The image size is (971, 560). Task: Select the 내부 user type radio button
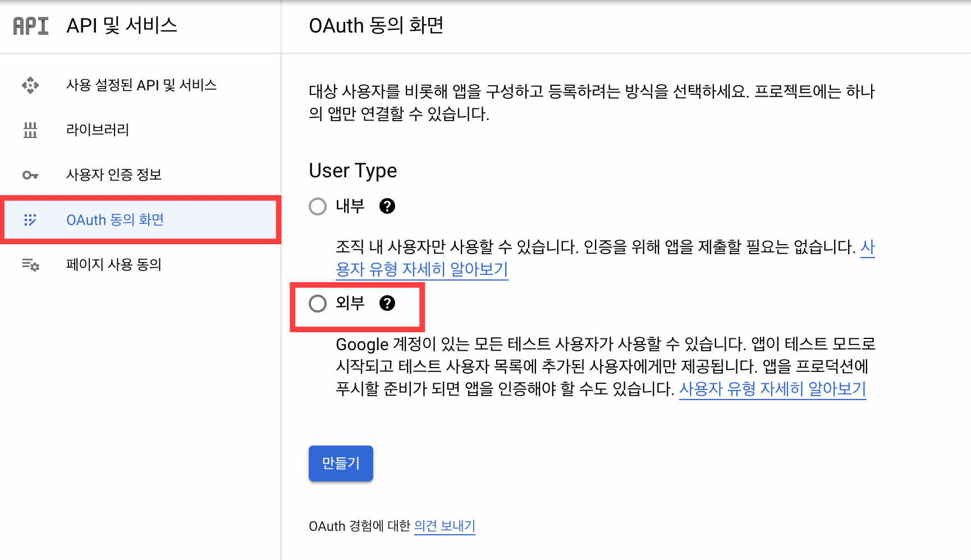coord(318,206)
